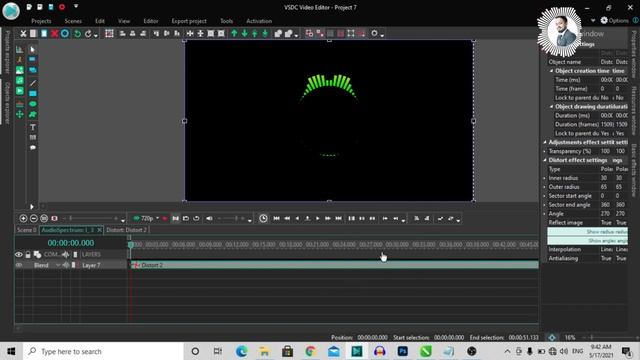Image resolution: width=640 pixels, height=360 pixels.
Task: Click the tooltip speech bubble tool
Action: tap(33, 148)
